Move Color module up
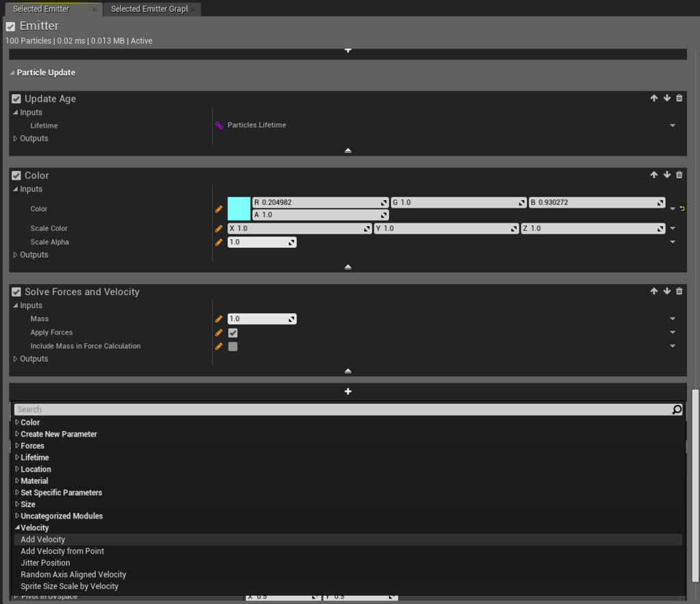 pos(654,175)
